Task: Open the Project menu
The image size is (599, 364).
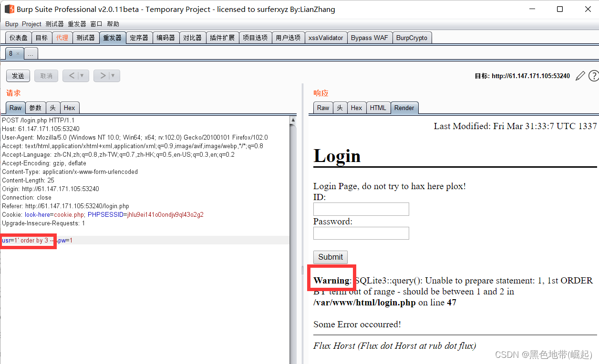Action: pos(32,24)
